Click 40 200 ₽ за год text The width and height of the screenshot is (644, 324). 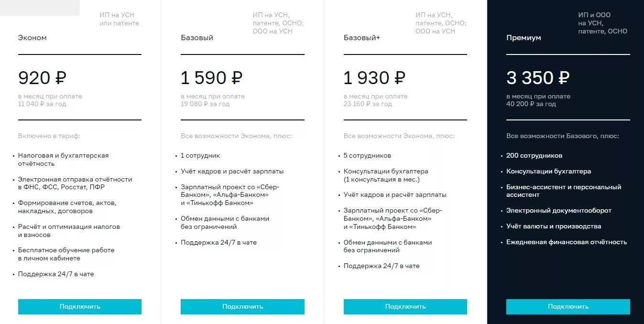pyautogui.click(x=531, y=104)
